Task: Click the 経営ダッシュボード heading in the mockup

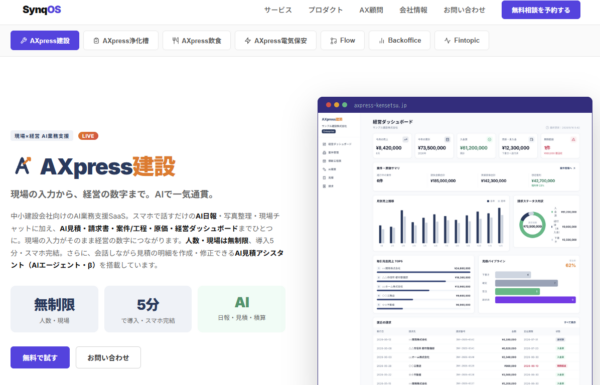Action: (x=393, y=122)
